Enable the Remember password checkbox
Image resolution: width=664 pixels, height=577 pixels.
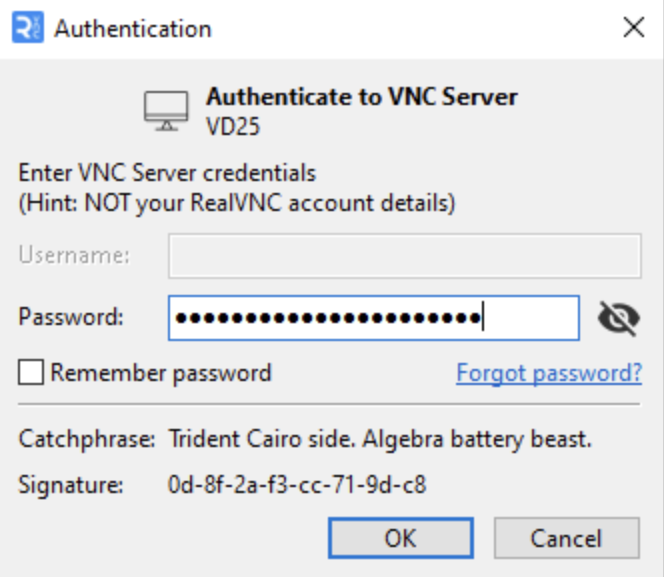pos(30,373)
